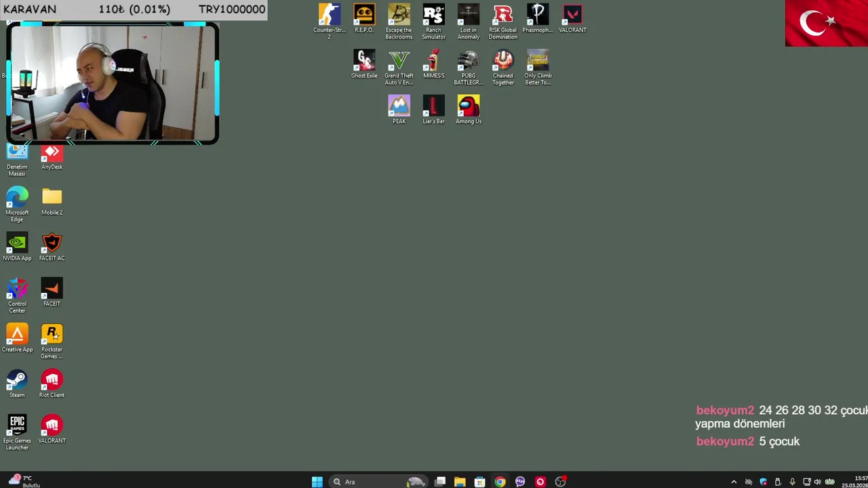The image size is (868, 488).
Task: Click the purple chat app taskbar icon
Action: (520, 482)
